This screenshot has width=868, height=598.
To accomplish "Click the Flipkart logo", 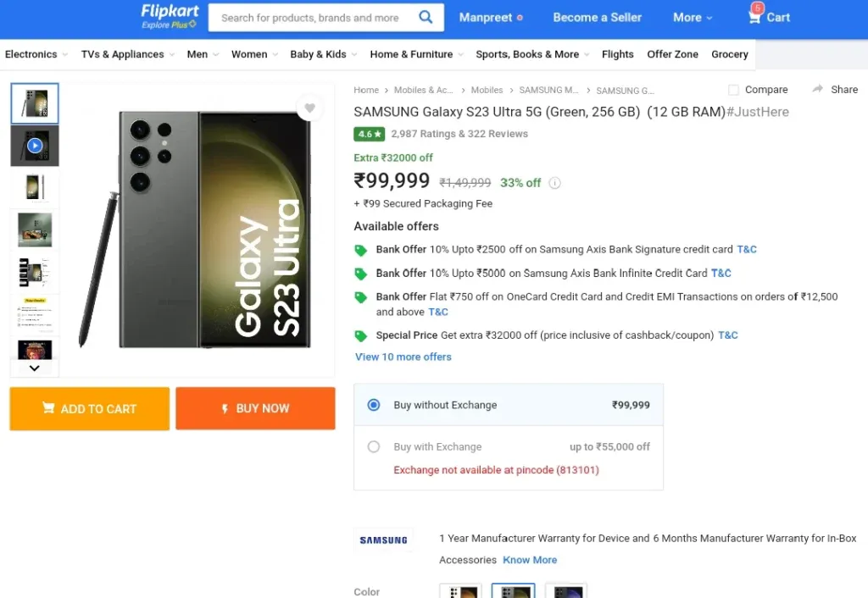I will [170, 17].
